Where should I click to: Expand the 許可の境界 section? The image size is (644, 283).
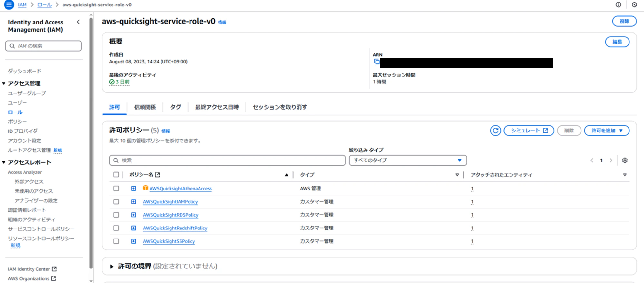click(x=112, y=267)
